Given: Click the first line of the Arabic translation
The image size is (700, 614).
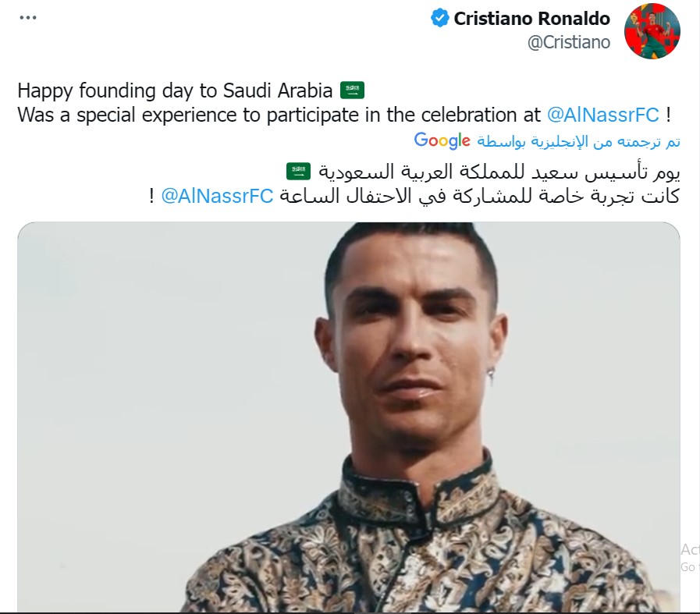Looking at the screenshot, I should (x=483, y=172).
